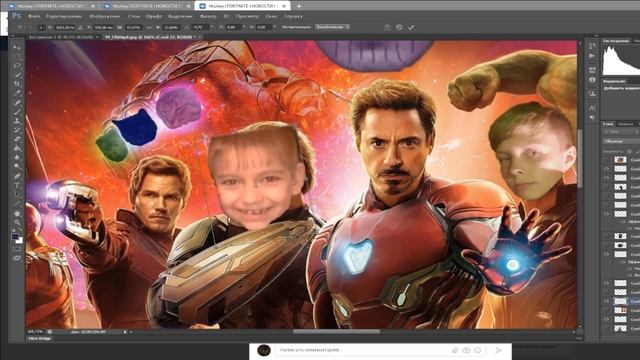This screenshot has width=640, height=360.
Task: Select the Lasso tool
Action: click(x=17, y=66)
